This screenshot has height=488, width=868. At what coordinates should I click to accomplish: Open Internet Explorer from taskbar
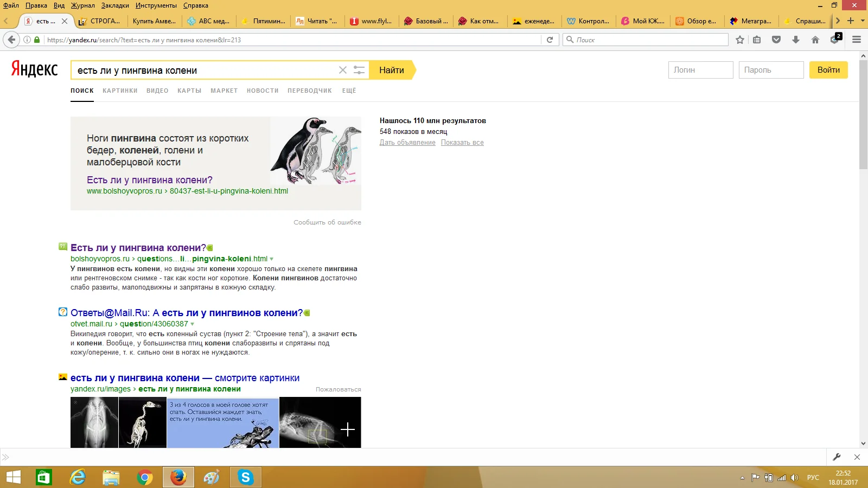click(78, 477)
